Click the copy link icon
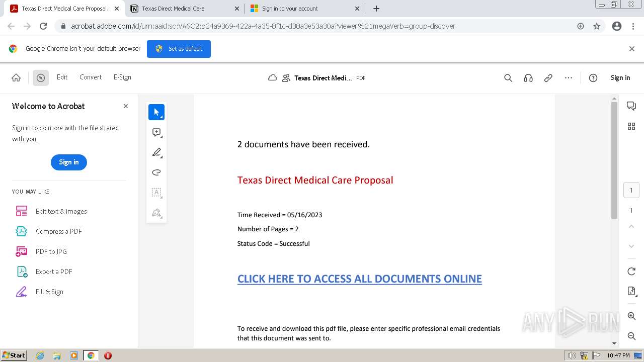Image resolution: width=644 pixels, height=362 pixels. 548,78
